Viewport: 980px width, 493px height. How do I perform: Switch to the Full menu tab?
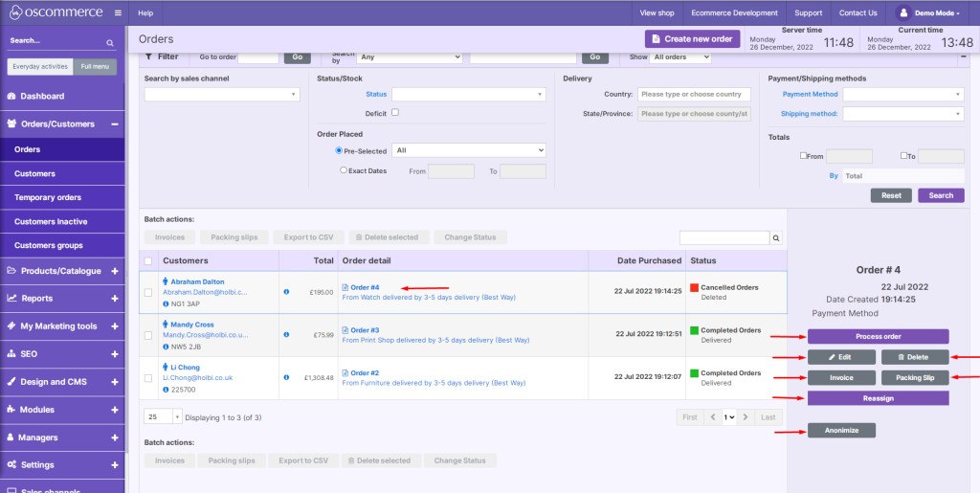coord(95,66)
